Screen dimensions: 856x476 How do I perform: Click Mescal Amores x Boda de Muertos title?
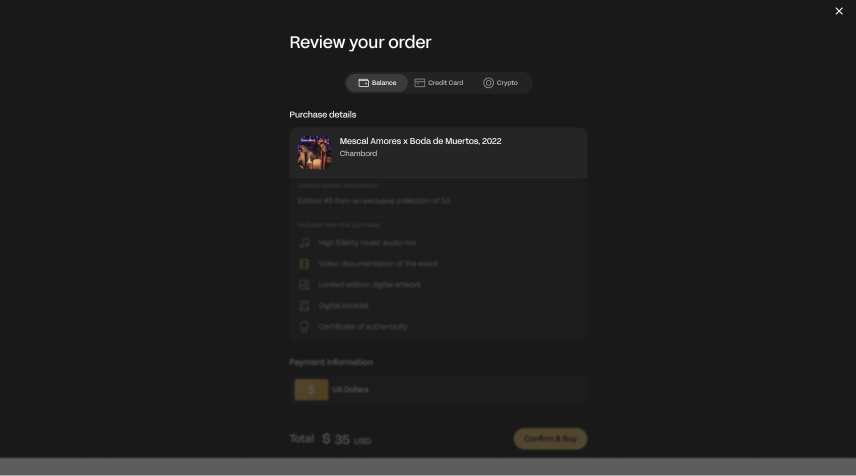(x=420, y=141)
